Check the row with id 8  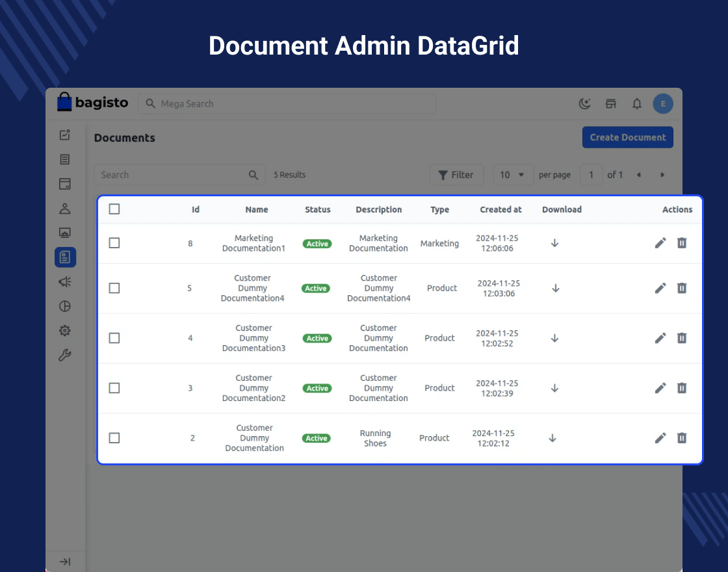pyautogui.click(x=114, y=243)
